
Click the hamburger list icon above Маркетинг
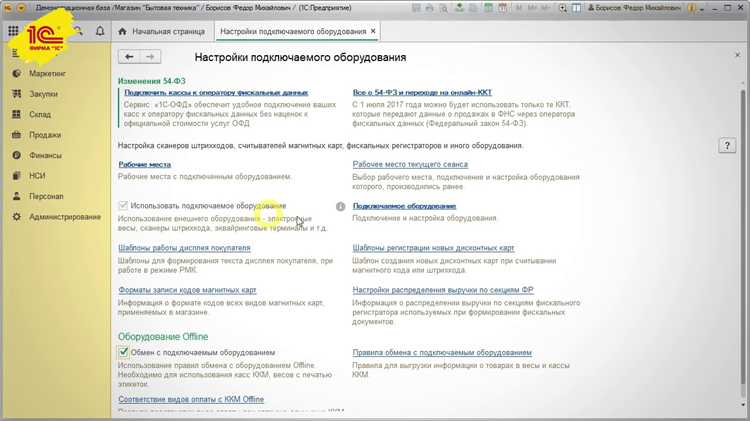pos(15,53)
